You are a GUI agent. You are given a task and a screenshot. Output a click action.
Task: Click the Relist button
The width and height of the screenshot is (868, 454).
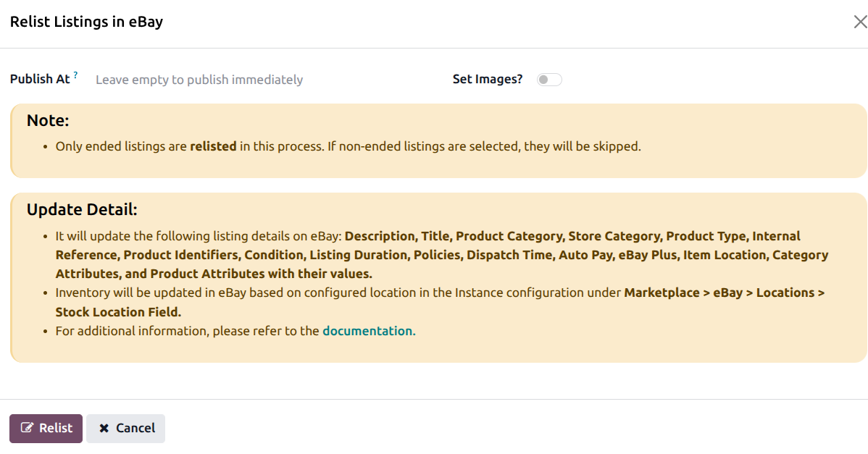(46, 428)
